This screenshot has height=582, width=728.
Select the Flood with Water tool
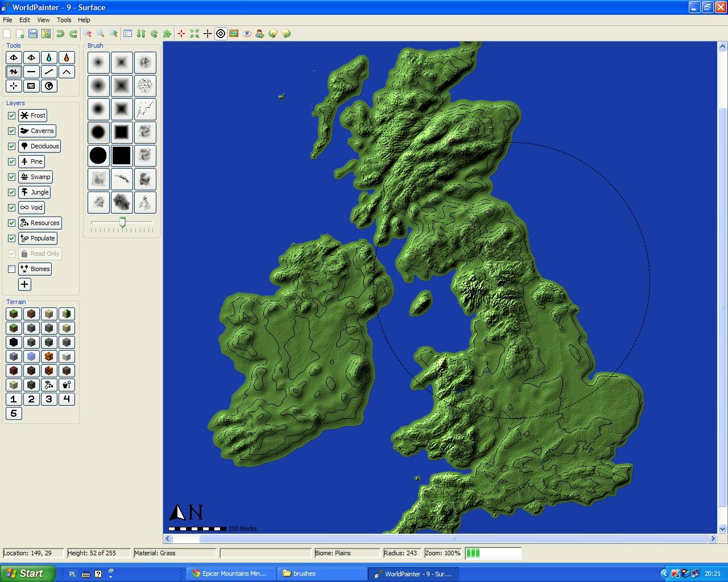click(x=49, y=57)
